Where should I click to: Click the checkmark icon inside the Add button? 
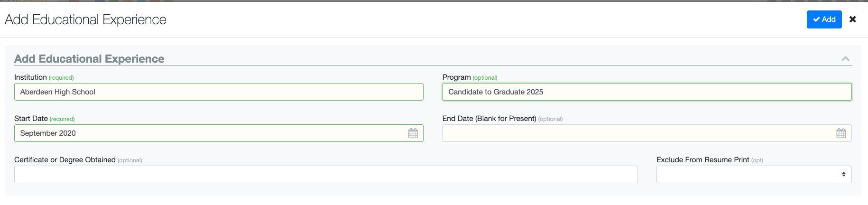pyautogui.click(x=817, y=19)
